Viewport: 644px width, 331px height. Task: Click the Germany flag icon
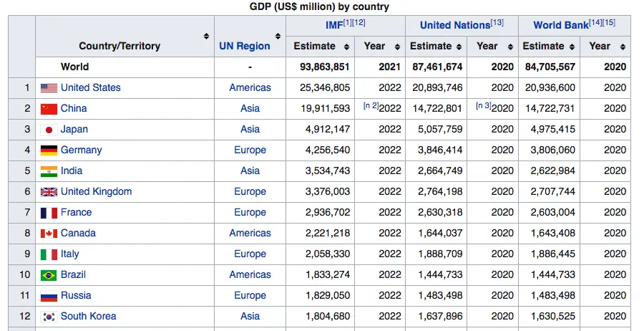click(x=49, y=150)
